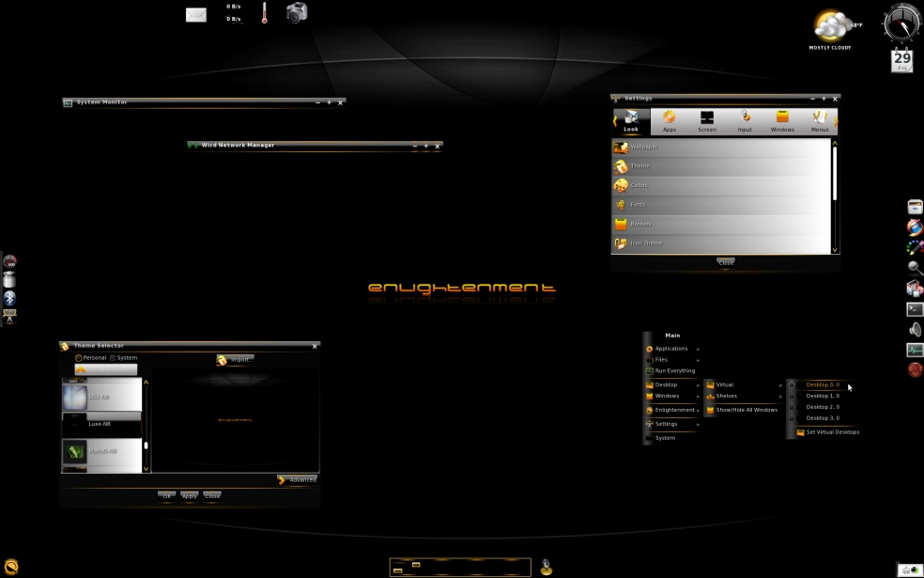Click the red round shelf icon
The width and height of the screenshot is (924, 578).
pos(915,369)
